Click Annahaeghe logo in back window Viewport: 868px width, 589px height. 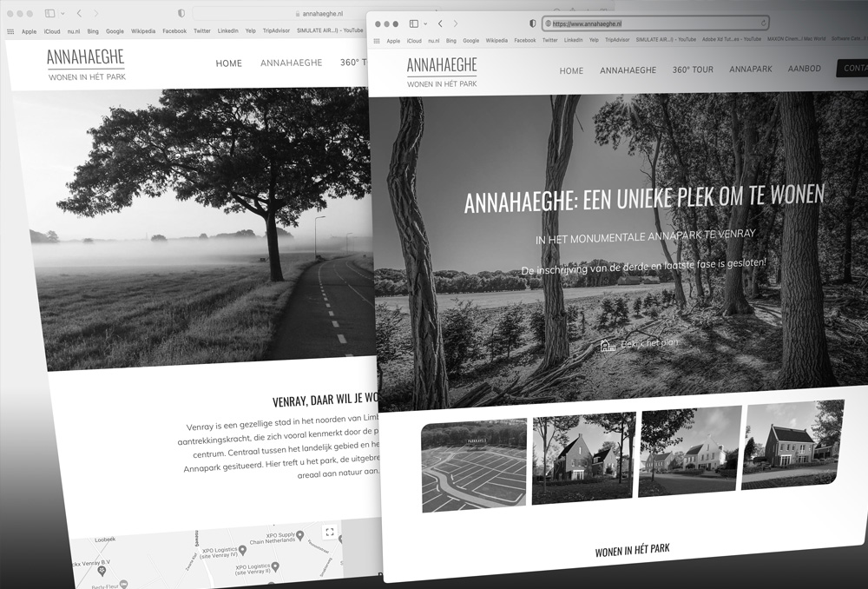click(86, 65)
